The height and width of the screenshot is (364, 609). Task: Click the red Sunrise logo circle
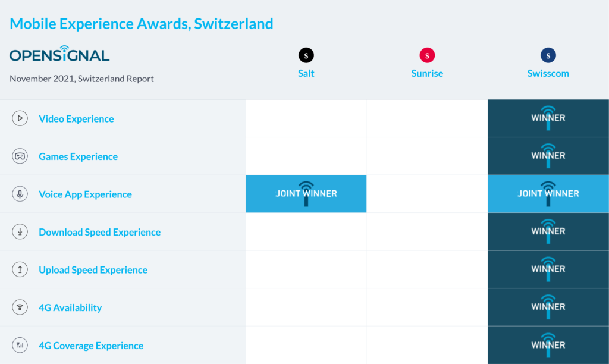(427, 56)
